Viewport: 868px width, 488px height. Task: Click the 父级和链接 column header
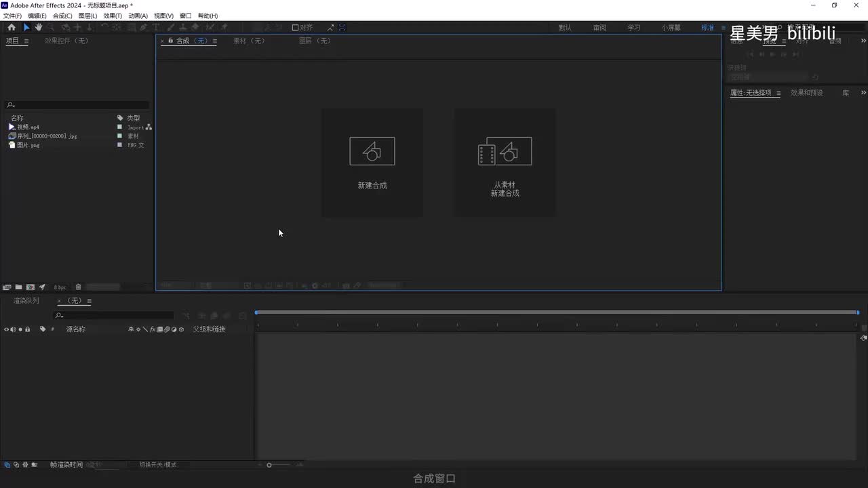click(x=209, y=329)
